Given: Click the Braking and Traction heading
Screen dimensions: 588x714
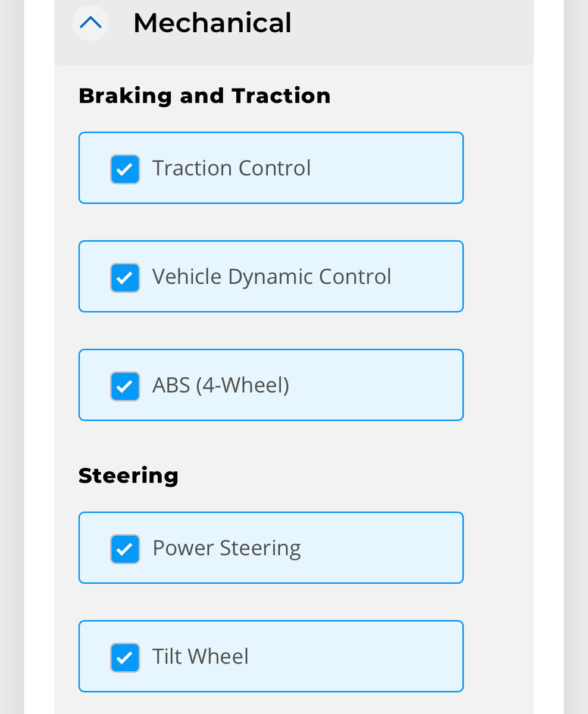Looking at the screenshot, I should [204, 96].
